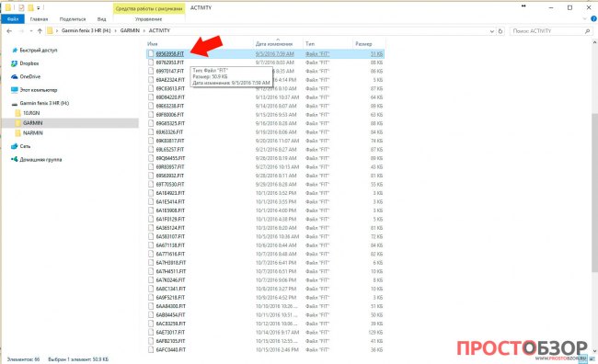
Task: Select Быстрый доступ in the navigation pane
Action: point(38,50)
